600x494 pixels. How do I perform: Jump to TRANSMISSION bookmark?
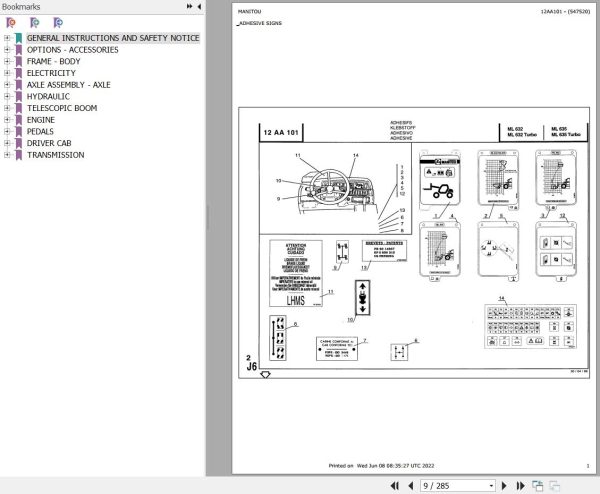(55, 155)
